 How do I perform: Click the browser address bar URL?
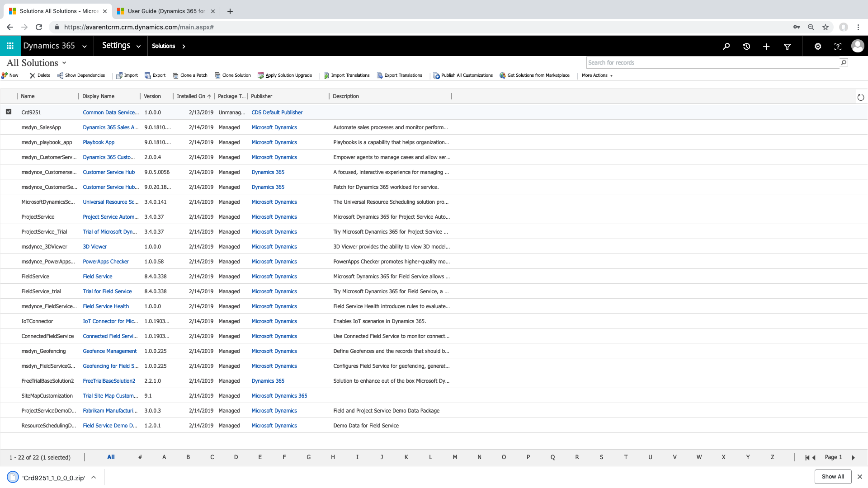[139, 27]
